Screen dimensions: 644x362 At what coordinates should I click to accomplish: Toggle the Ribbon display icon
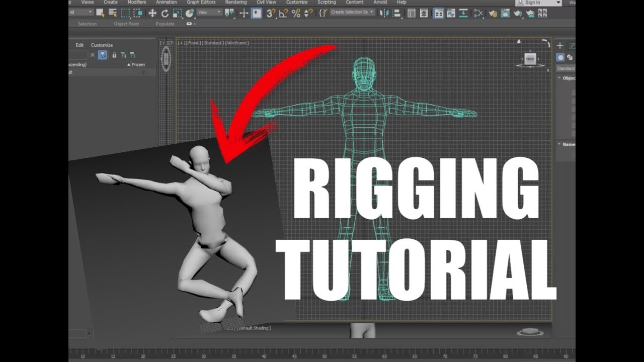[439, 13]
